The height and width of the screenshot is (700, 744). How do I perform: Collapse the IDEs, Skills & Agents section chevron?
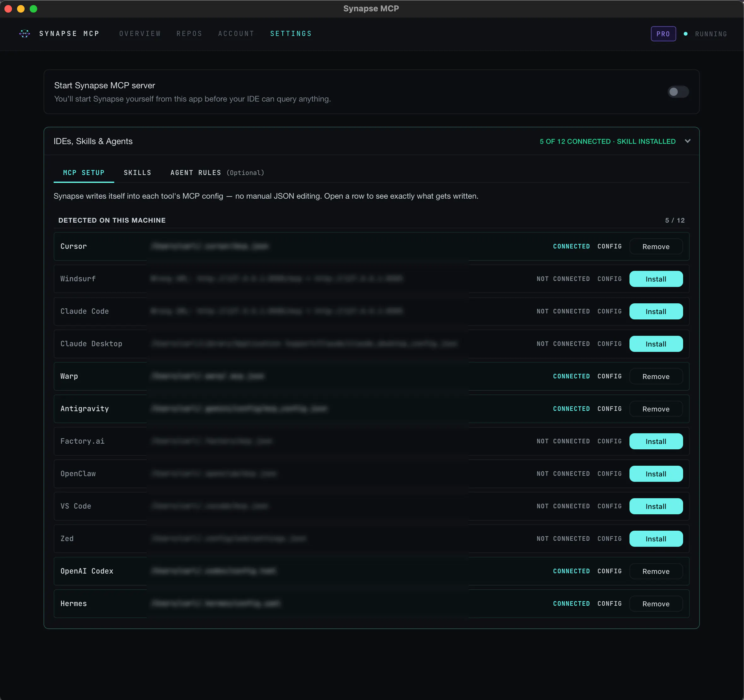coord(687,141)
